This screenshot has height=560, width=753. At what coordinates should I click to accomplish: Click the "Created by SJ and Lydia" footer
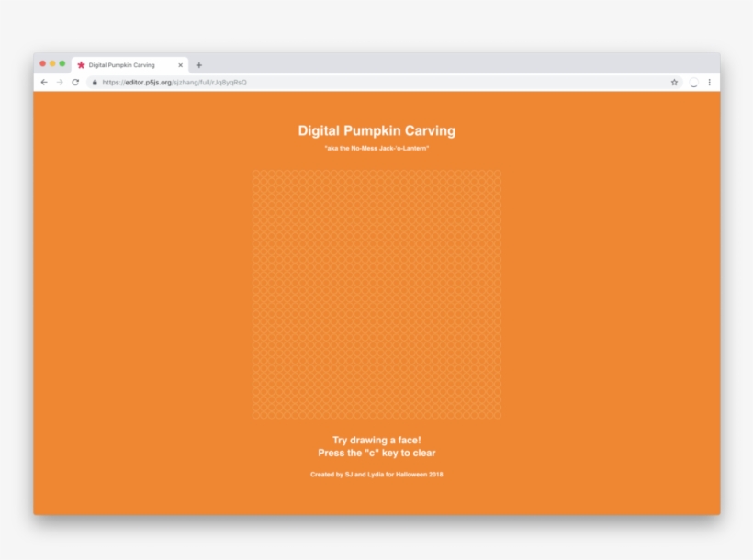(376, 475)
